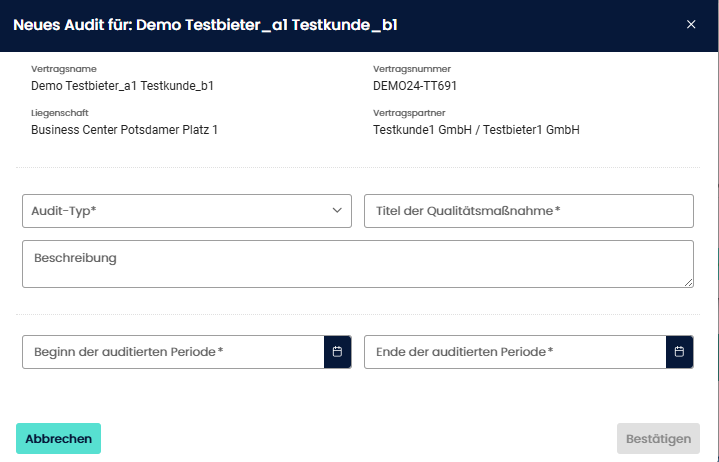Focus the Titel der Qualitätsmaßnahme field

(x=528, y=211)
